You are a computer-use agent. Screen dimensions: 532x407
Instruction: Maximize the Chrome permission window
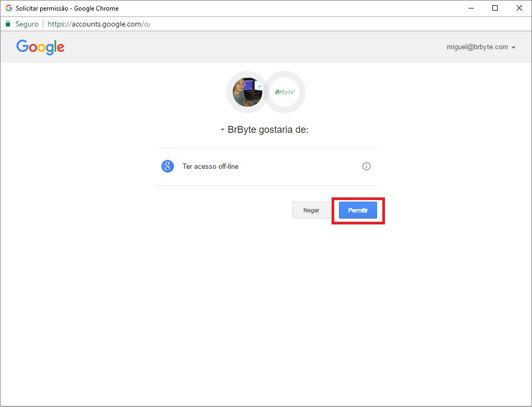click(x=495, y=8)
